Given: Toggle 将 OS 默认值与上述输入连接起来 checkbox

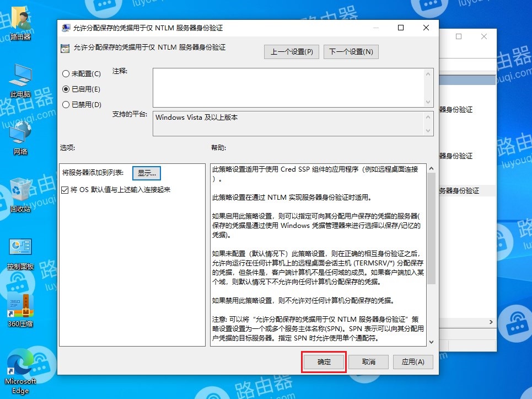Looking at the screenshot, I should click(65, 190).
